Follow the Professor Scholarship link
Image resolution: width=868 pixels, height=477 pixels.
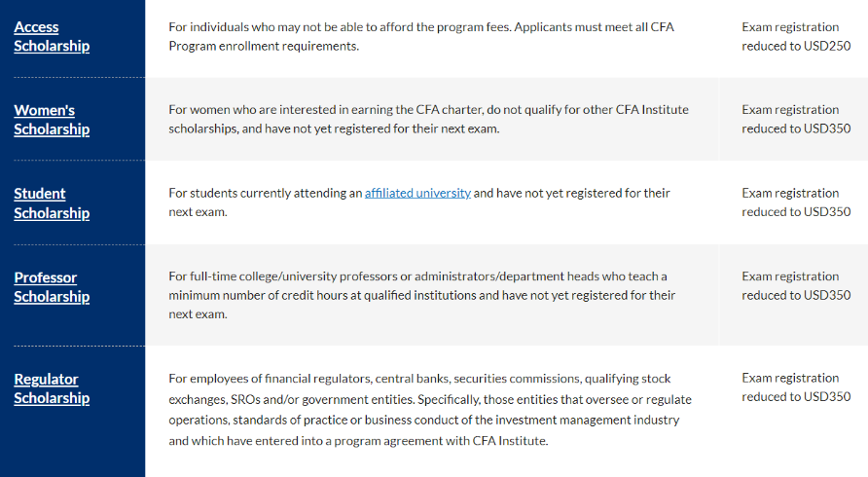[52, 286]
